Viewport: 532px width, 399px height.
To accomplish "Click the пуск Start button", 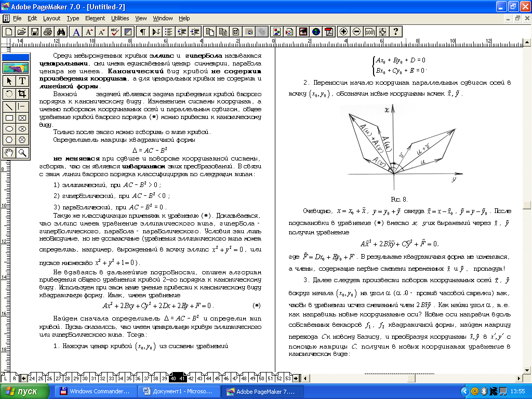I will coord(24,391).
